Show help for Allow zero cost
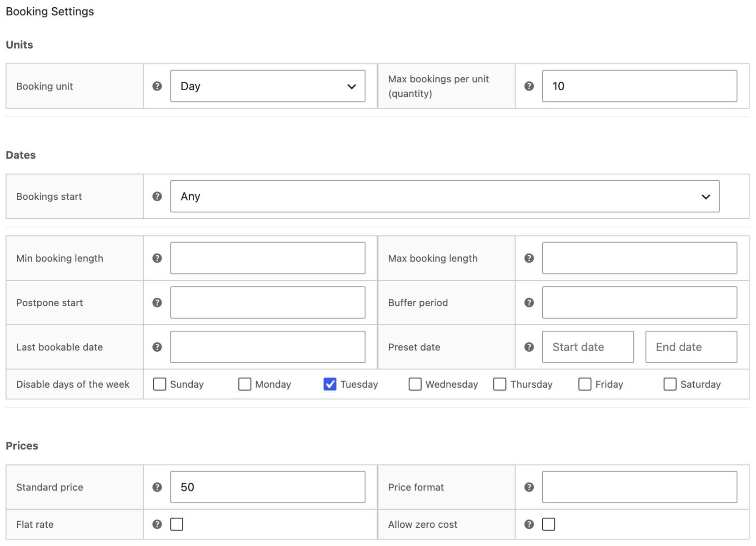This screenshot has width=756, height=546. [x=529, y=524]
